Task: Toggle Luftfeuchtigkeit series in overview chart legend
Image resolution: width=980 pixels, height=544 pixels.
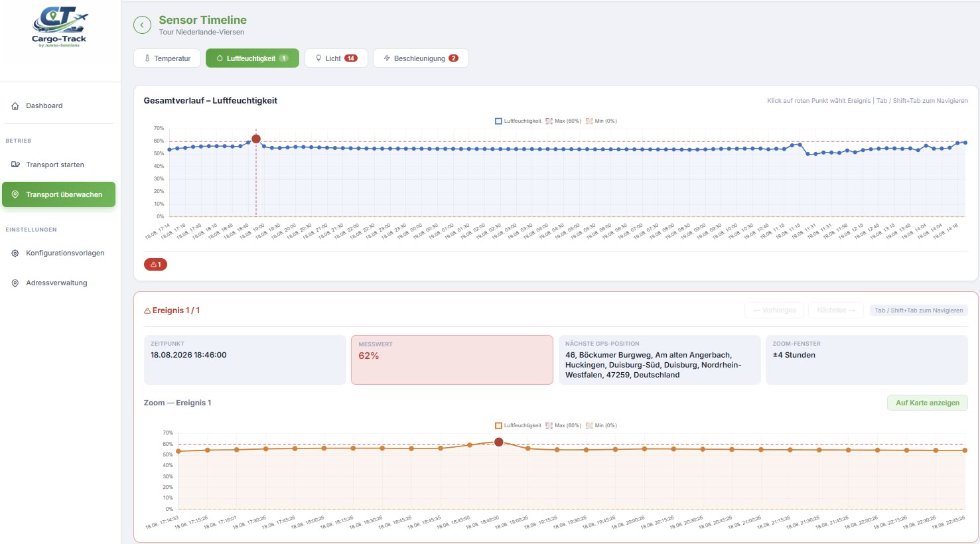Action: tap(518, 121)
